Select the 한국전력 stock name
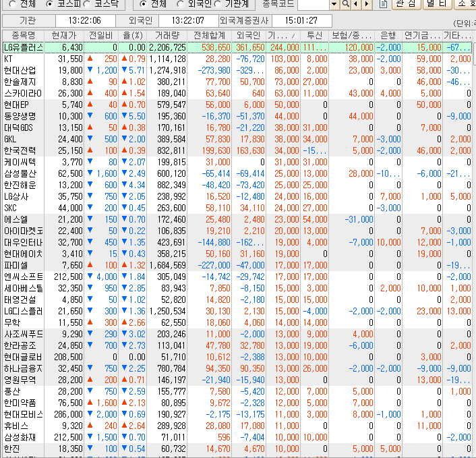This screenshot has height=458, width=476. click(x=20, y=150)
